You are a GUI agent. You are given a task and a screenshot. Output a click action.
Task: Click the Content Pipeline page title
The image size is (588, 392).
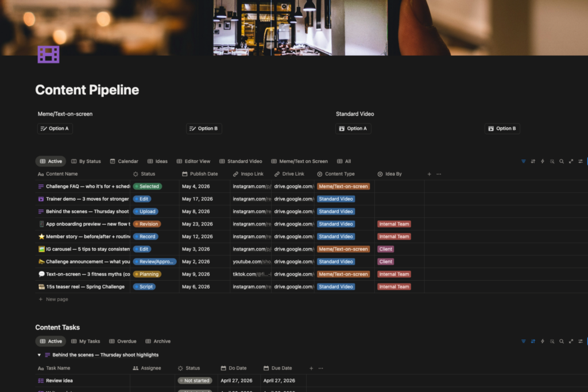87,90
